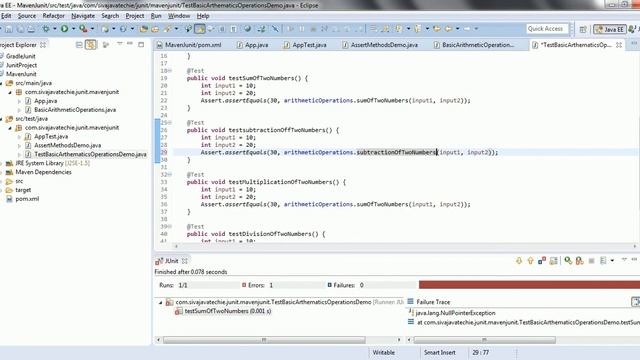The height and width of the screenshot is (360, 640).
Task: Switch to the AssertMethodsDemo.java editor tab
Action: [380, 45]
